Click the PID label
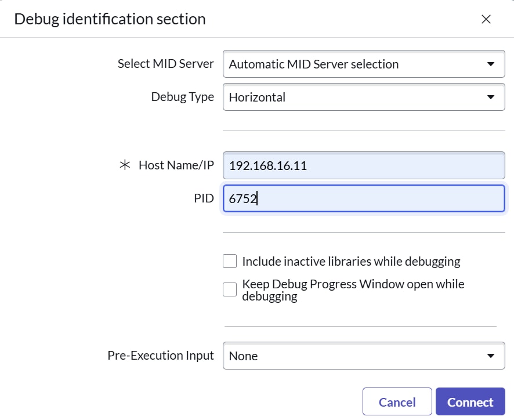The height and width of the screenshot is (420, 514). pos(204,198)
